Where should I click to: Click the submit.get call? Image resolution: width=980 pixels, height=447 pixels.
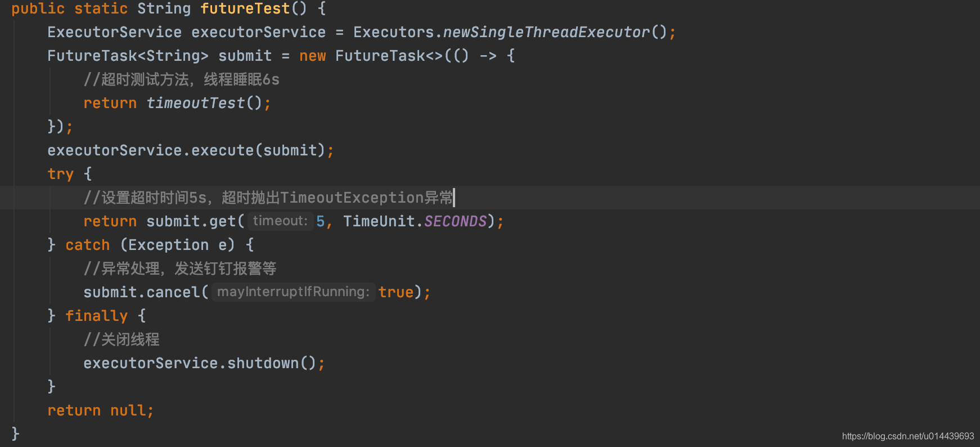click(195, 221)
